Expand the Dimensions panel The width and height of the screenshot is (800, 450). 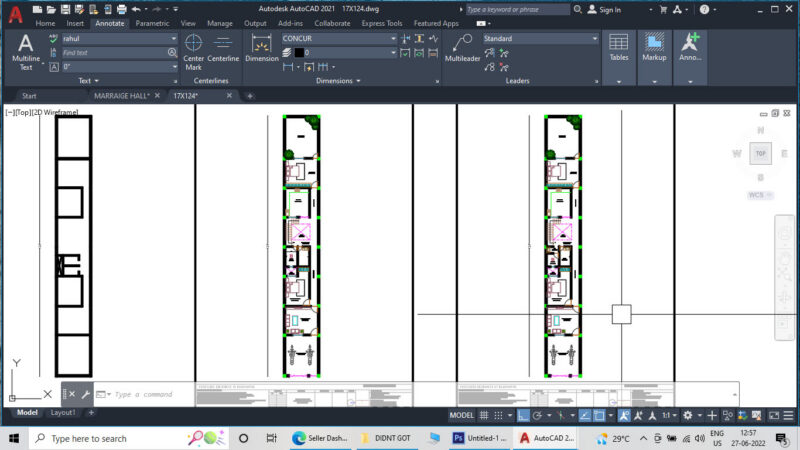[x=338, y=81]
